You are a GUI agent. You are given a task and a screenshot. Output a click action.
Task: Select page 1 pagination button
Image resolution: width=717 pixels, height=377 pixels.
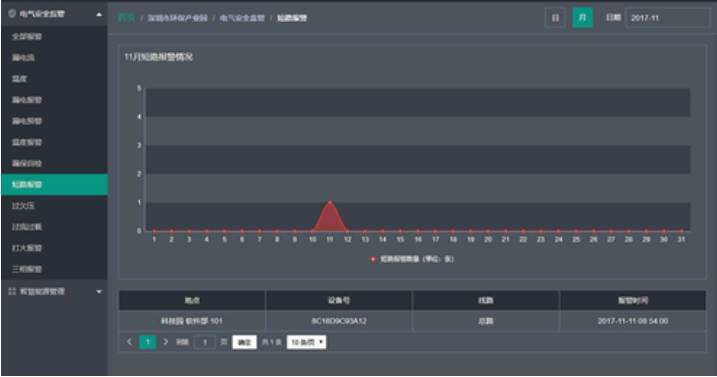coord(148,342)
